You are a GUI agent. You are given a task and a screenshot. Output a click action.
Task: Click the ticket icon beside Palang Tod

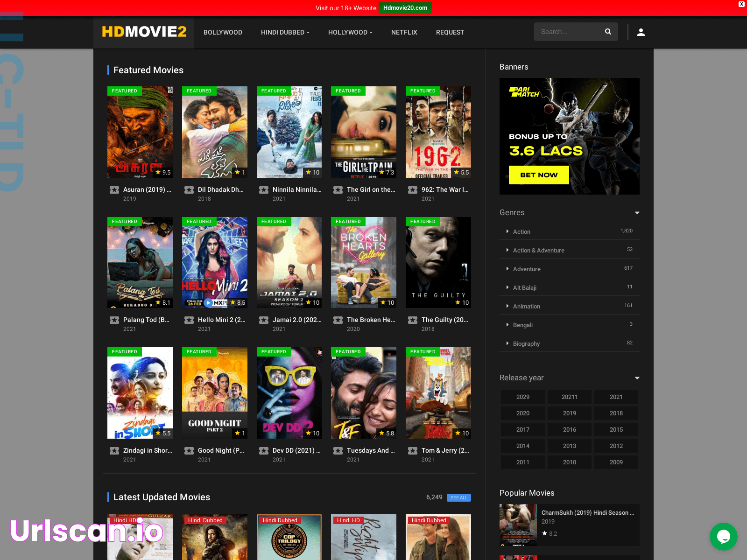[x=114, y=320]
